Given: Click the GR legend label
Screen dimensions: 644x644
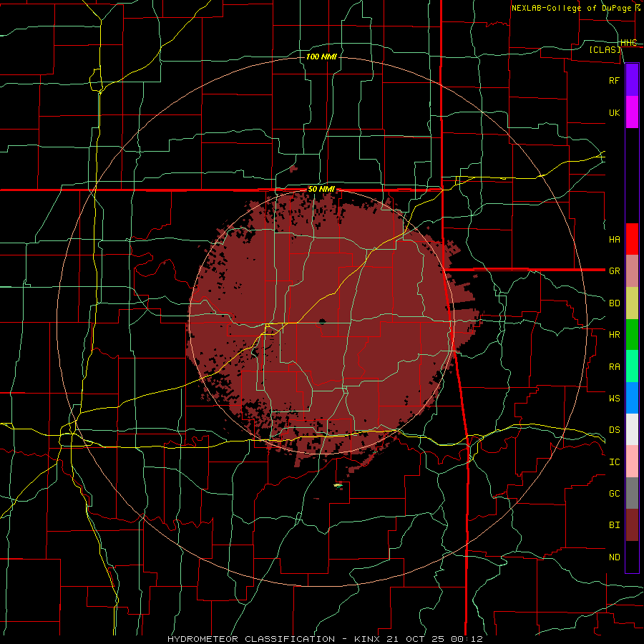Looking at the screenshot, I should pos(614,271).
